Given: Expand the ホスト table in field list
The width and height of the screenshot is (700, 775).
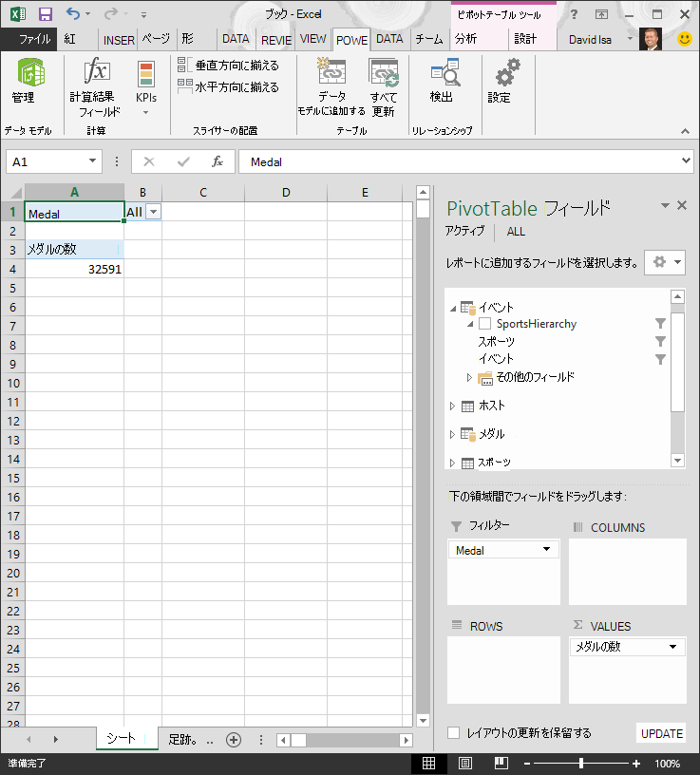Looking at the screenshot, I should [452, 406].
